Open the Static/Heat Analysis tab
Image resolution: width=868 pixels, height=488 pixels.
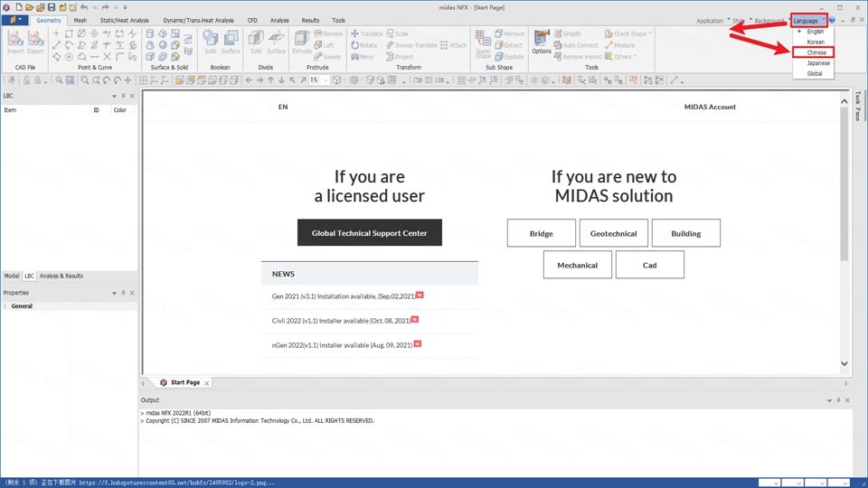point(124,21)
